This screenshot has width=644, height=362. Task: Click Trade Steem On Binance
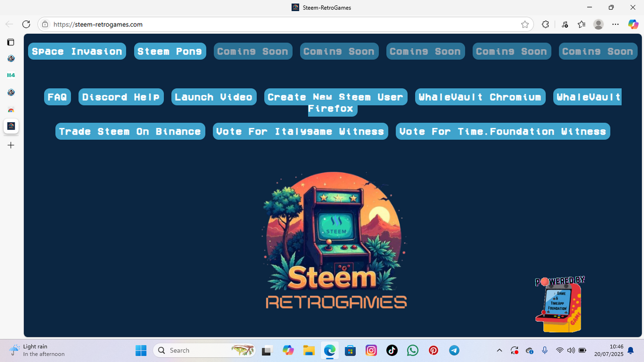point(130,131)
